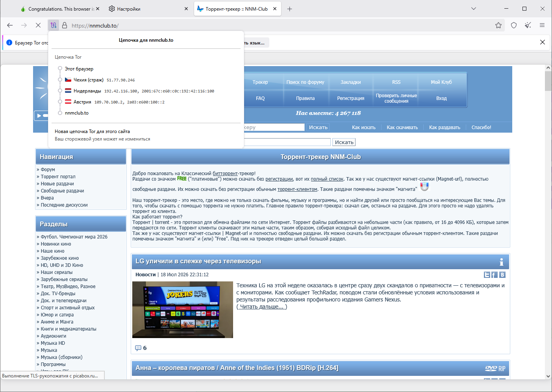Open Форум in the Навигация panel
This screenshot has width=552, height=392.
[48, 170]
